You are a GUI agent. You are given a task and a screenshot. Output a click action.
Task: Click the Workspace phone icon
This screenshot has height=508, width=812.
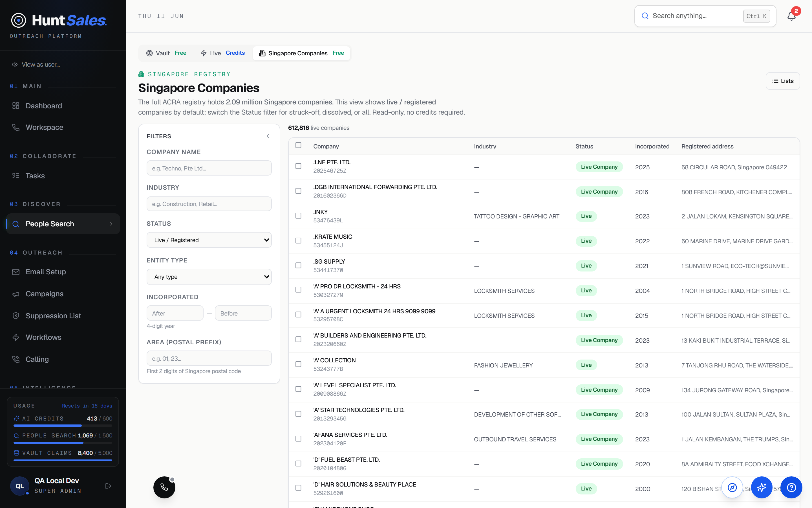coord(16,127)
